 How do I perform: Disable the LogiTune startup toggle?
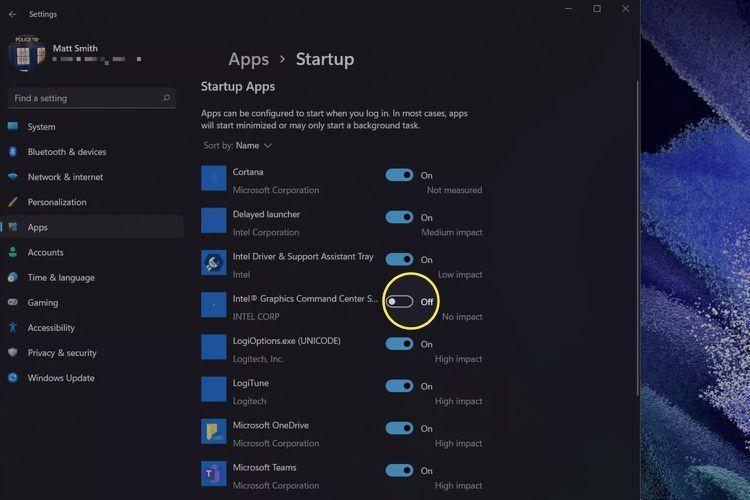(399, 386)
